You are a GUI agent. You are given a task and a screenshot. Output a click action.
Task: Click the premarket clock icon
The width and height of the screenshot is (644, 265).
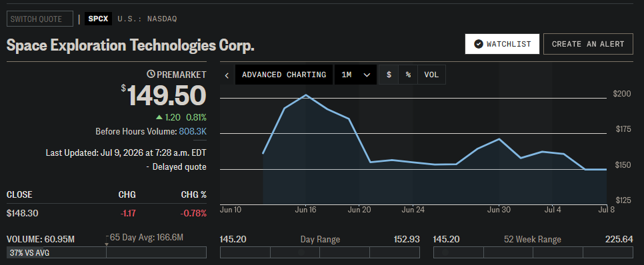tap(151, 75)
